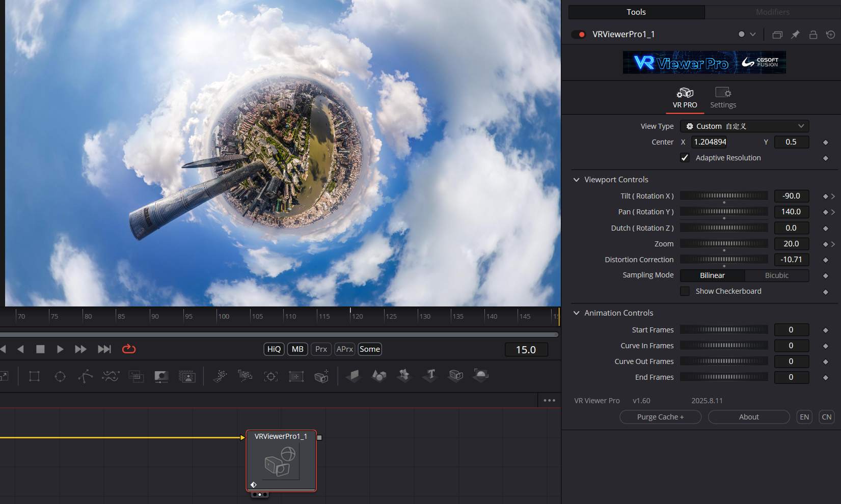Select the Text3D tool
Viewport: 841px width, 504px height.
click(x=429, y=376)
